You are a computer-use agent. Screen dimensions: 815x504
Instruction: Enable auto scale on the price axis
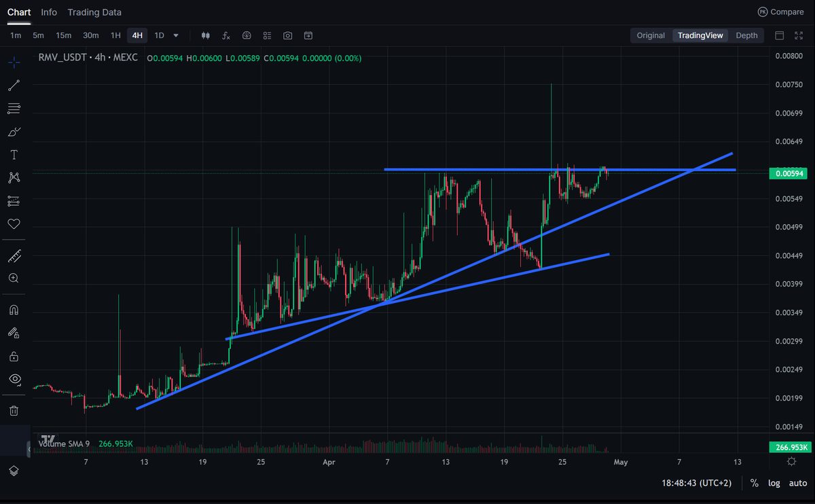click(x=798, y=483)
